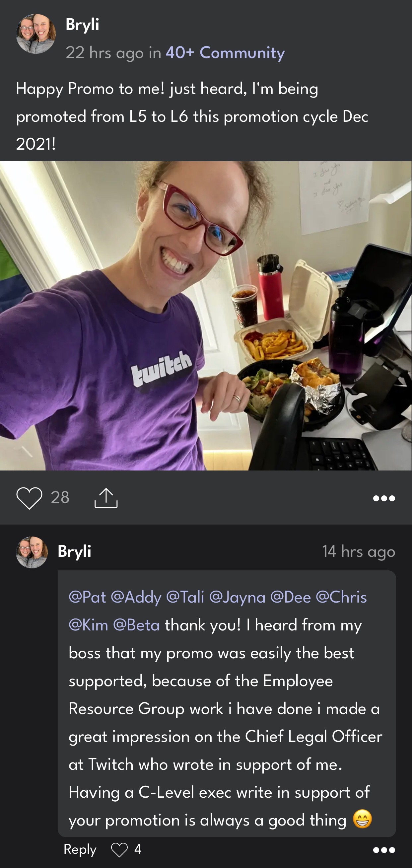Open the attached selfie photo
The height and width of the screenshot is (868, 412).
pyautogui.click(x=206, y=316)
